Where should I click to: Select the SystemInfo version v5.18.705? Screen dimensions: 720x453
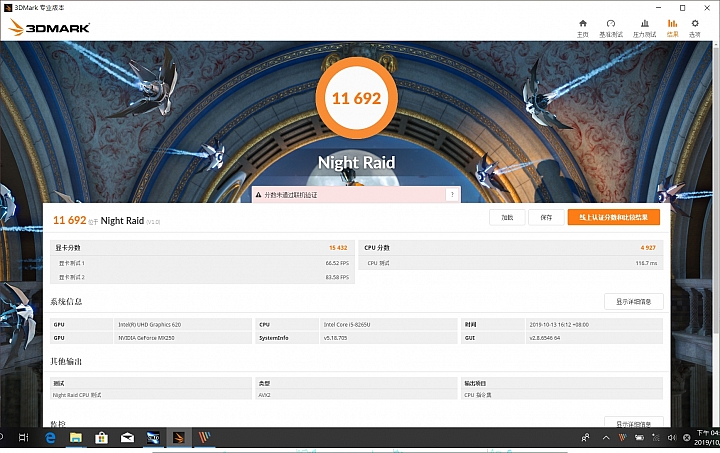336,338
